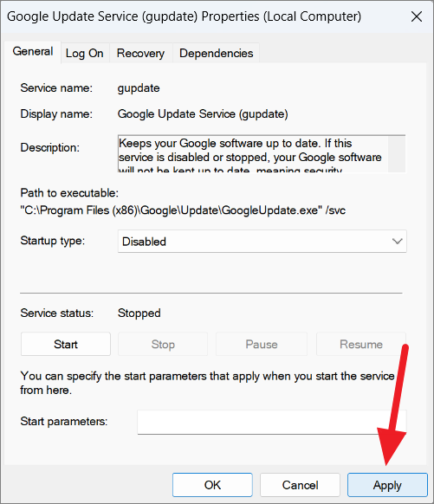Switch to the General tab

point(32,52)
